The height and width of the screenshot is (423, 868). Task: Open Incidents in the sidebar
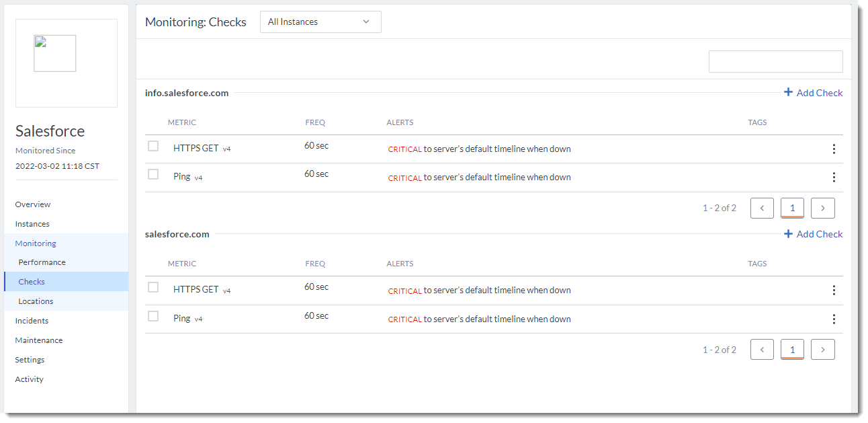click(x=32, y=321)
